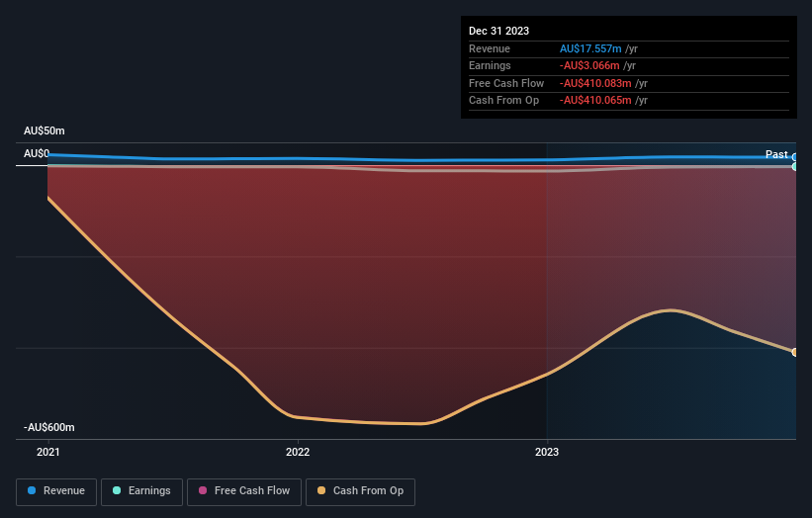Select the Revenue endpoint marker on chart

point(794,157)
